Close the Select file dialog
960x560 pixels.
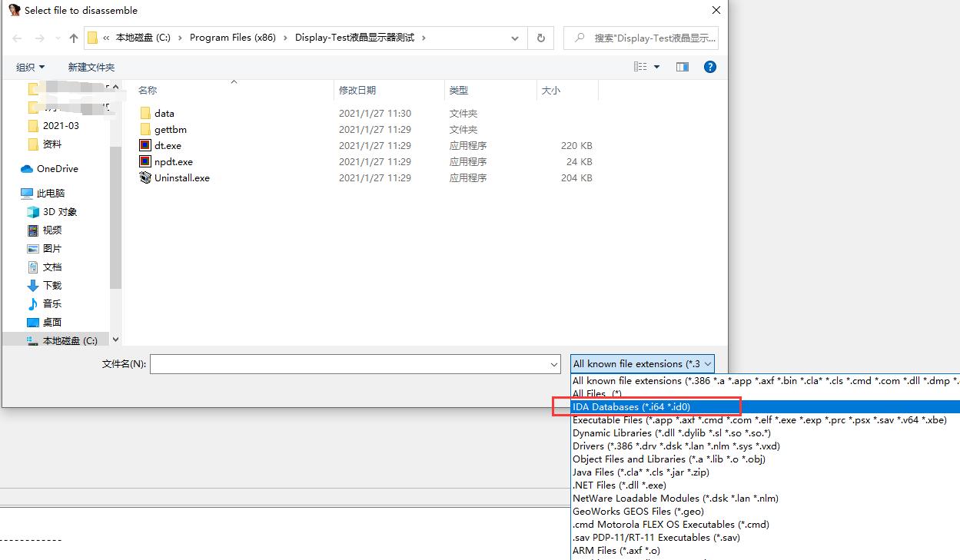point(716,11)
